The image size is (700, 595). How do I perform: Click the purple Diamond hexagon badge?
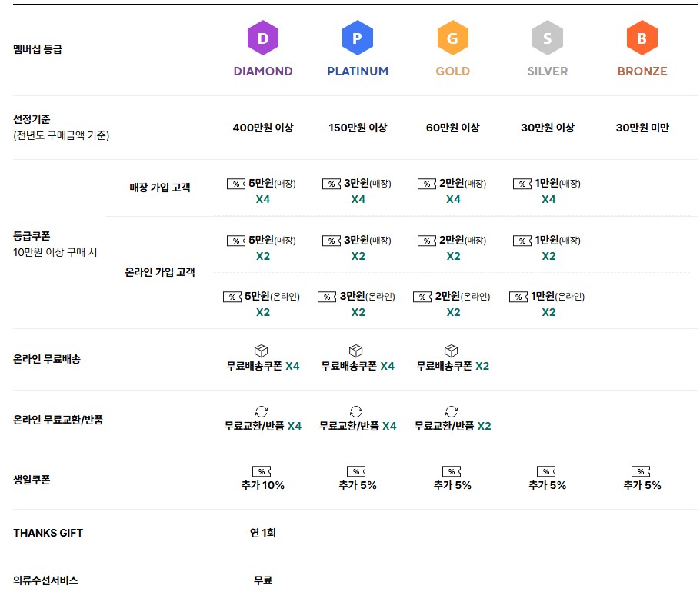coord(262,38)
